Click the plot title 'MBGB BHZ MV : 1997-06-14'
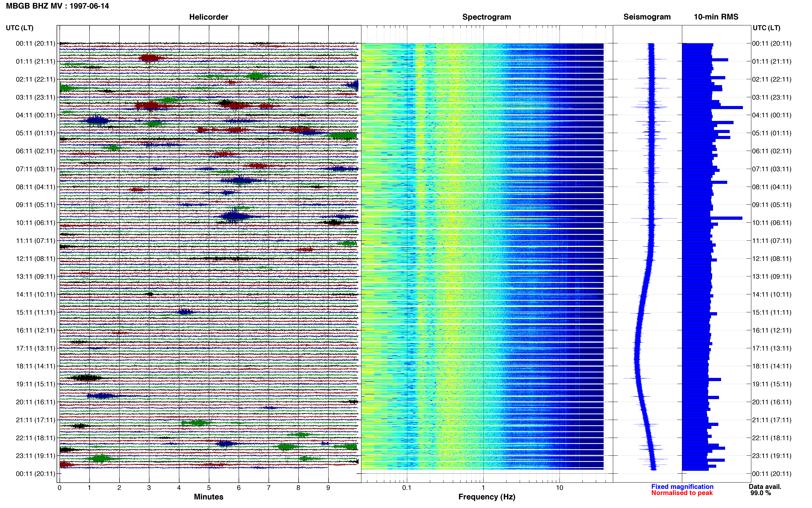Image resolution: width=812 pixels, height=508 pixels. 57,6
